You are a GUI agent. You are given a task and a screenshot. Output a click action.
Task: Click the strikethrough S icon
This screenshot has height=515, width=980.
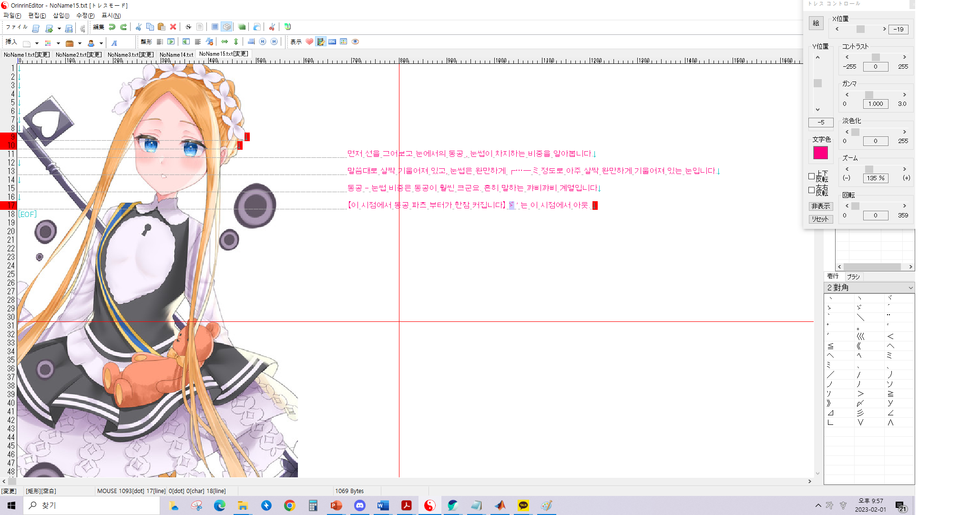pyautogui.click(x=188, y=27)
